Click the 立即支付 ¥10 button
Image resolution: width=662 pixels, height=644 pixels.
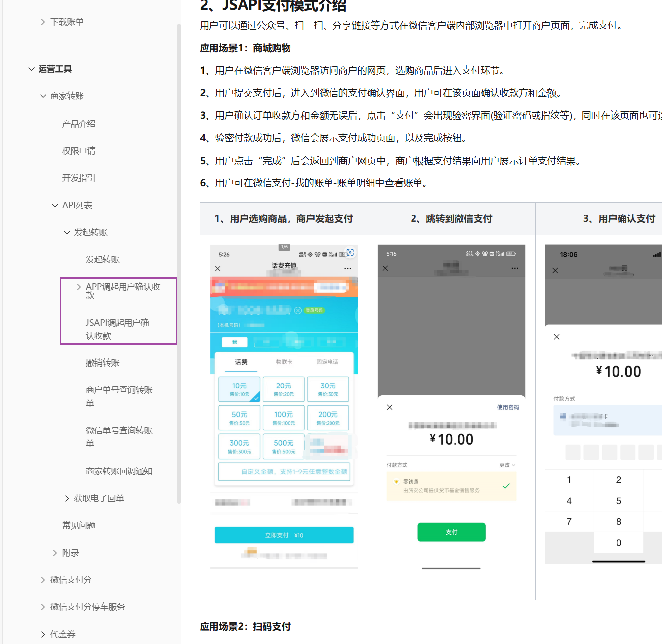[x=284, y=535]
